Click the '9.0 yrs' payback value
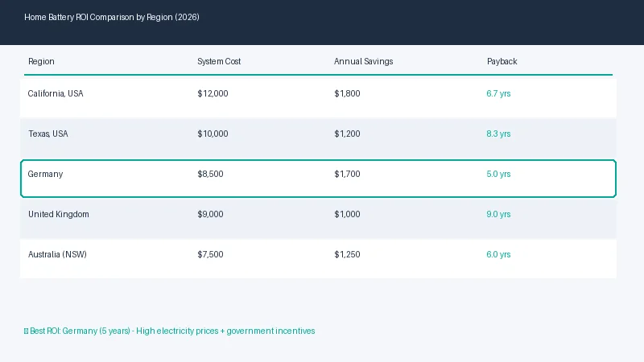Image resolution: width=644 pixels, height=362 pixels. pyautogui.click(x=498, y=214)
